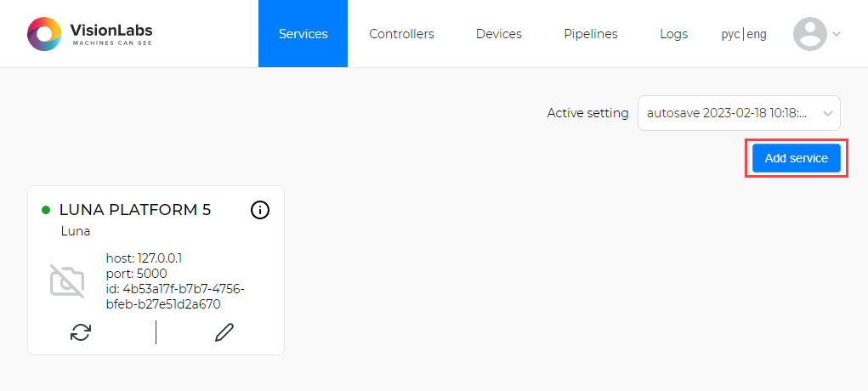Click the pencil edit icon on Luna service
Image resolution: width=868 pixels, height=391 pixels.
point(224,332)
